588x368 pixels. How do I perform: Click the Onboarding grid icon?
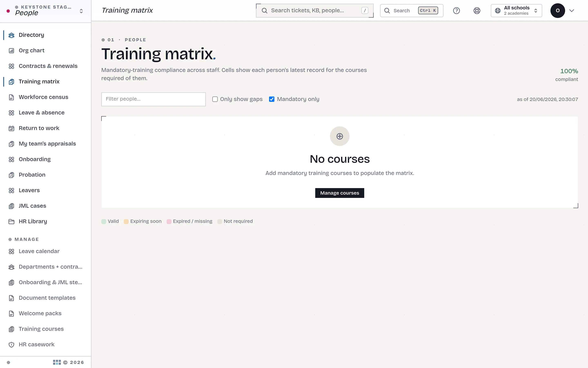point(11,159)
